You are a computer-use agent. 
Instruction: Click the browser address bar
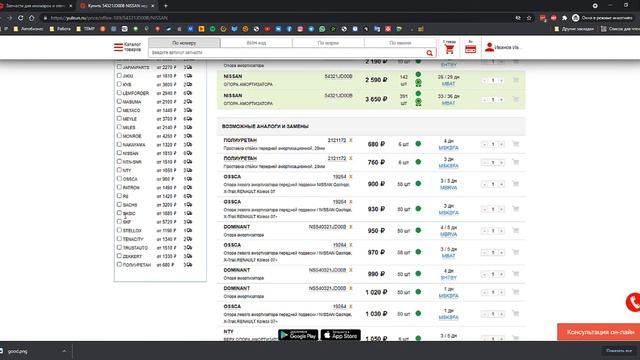[x=278, y=18]
